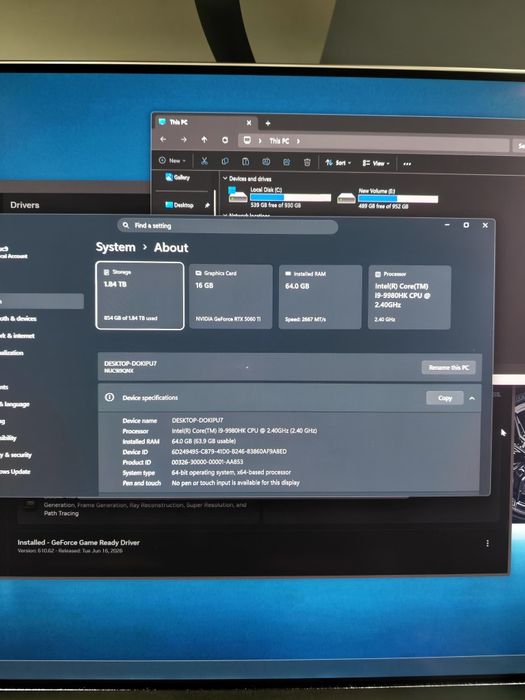
Task: Click the Find a setting search box
Action: click(228, 226)
